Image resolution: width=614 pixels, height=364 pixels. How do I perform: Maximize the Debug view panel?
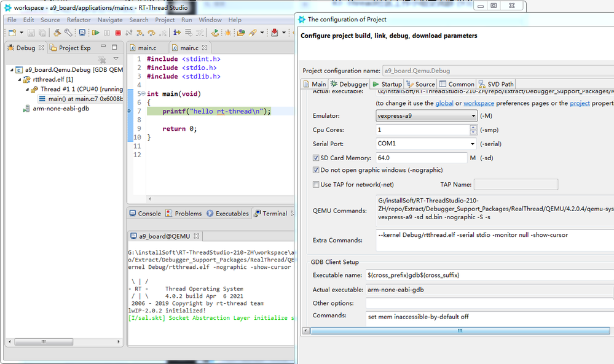114,47
